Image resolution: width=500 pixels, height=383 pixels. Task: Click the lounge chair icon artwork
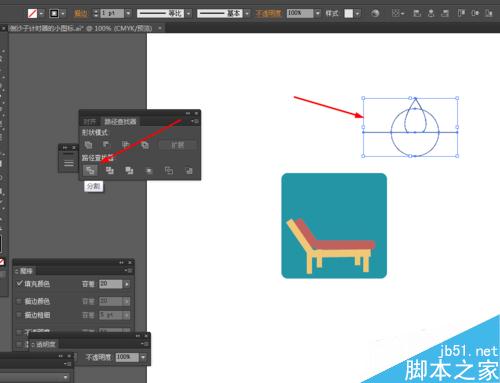[334, 226]
